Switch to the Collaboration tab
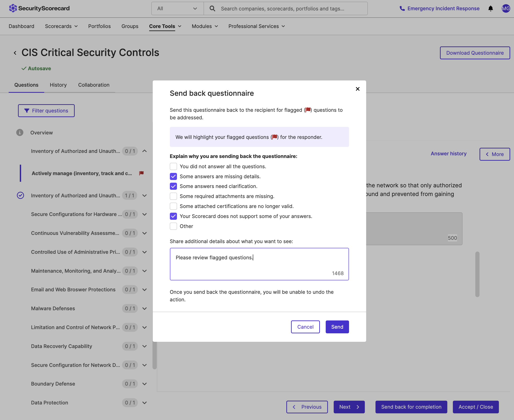 point(94,85)
